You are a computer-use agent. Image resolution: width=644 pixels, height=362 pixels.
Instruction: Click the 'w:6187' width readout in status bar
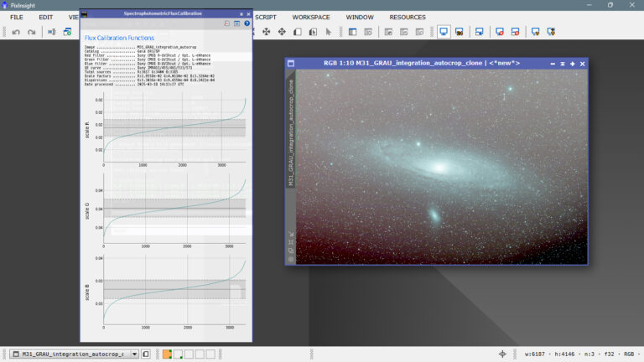pyautogui.click(x=534, y=354)
